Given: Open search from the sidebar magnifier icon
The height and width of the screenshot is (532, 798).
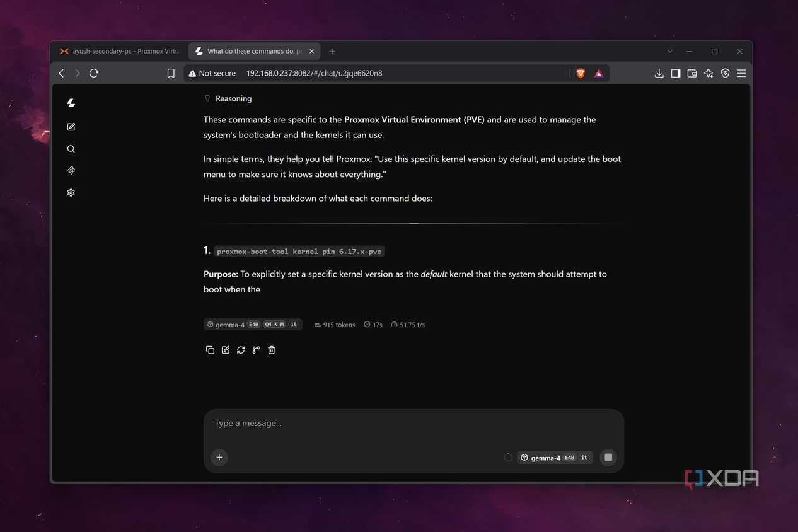Looking at the screenshot, I should click(71, 149).
